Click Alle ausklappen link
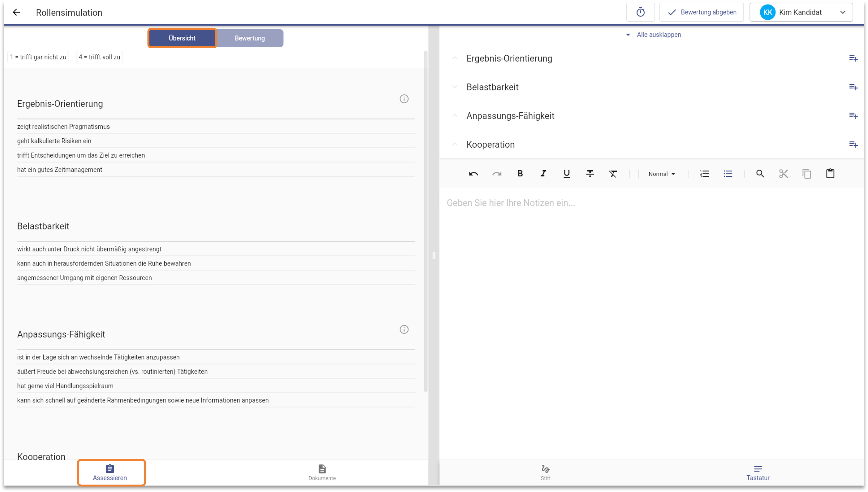 (x=653, y=34)
